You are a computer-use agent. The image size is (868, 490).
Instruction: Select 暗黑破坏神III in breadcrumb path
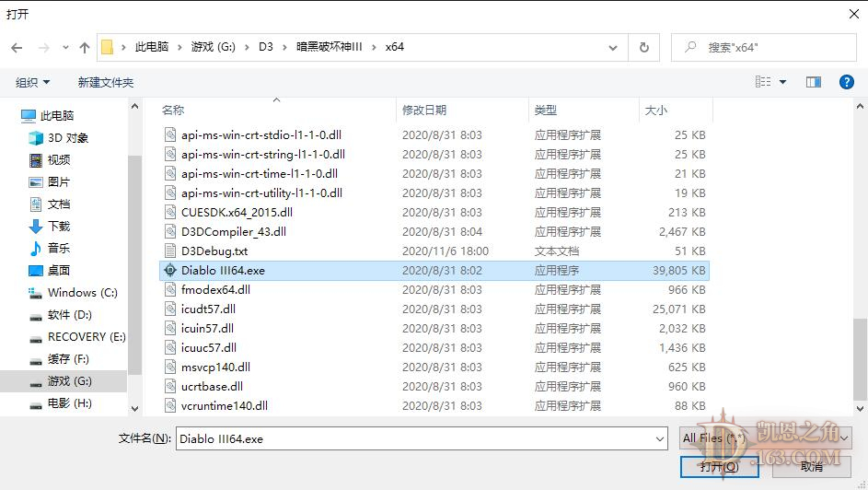[x=329, y=47]
